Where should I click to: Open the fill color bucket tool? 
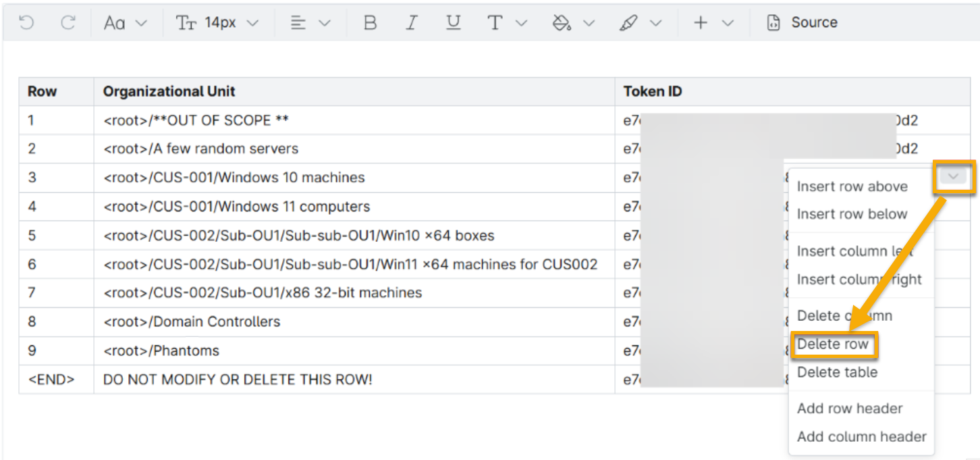coord(562,23)
